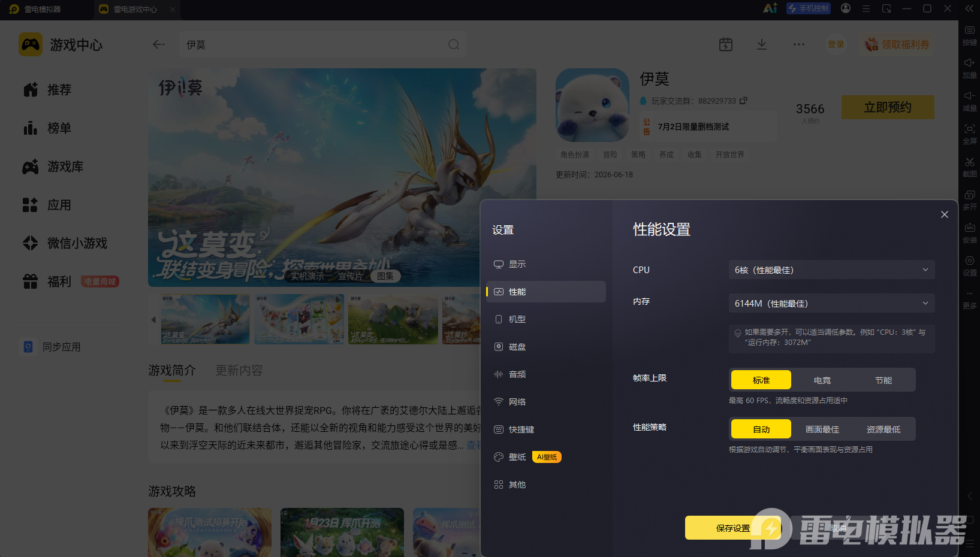Image resolution: width=980 pixels, height=557 pixels.
Task: Click the 取消 cancel button
Action: [838, 528]
